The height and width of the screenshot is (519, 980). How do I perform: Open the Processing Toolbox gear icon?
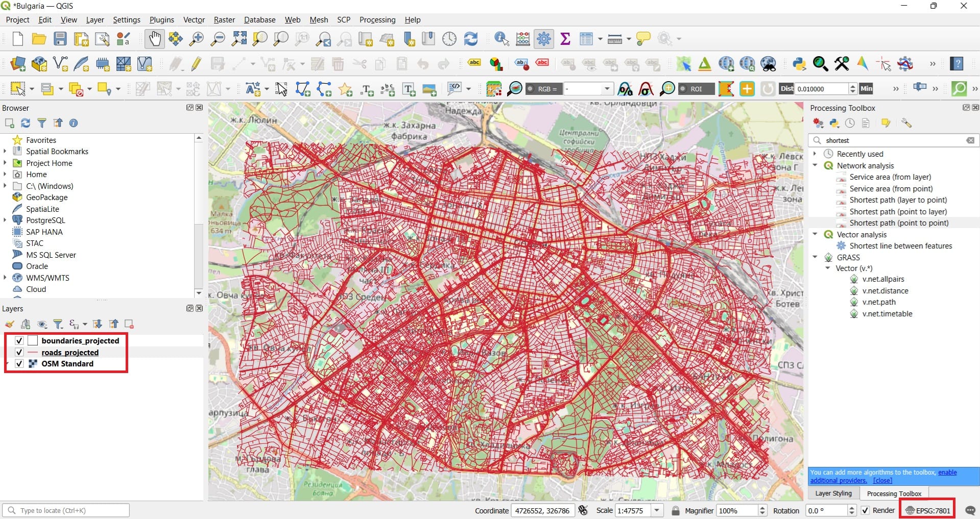click(x=544, y=39)
